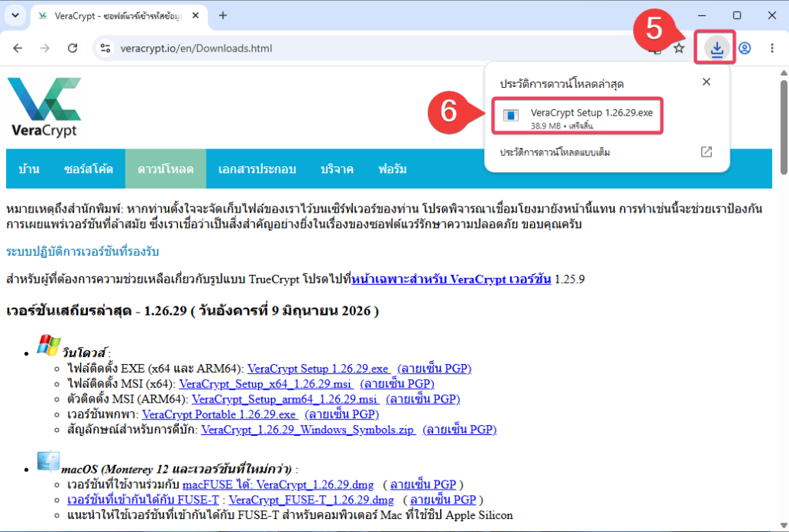Download VeraCrypt Portable 1.26.29.exe link

point(220,414)
